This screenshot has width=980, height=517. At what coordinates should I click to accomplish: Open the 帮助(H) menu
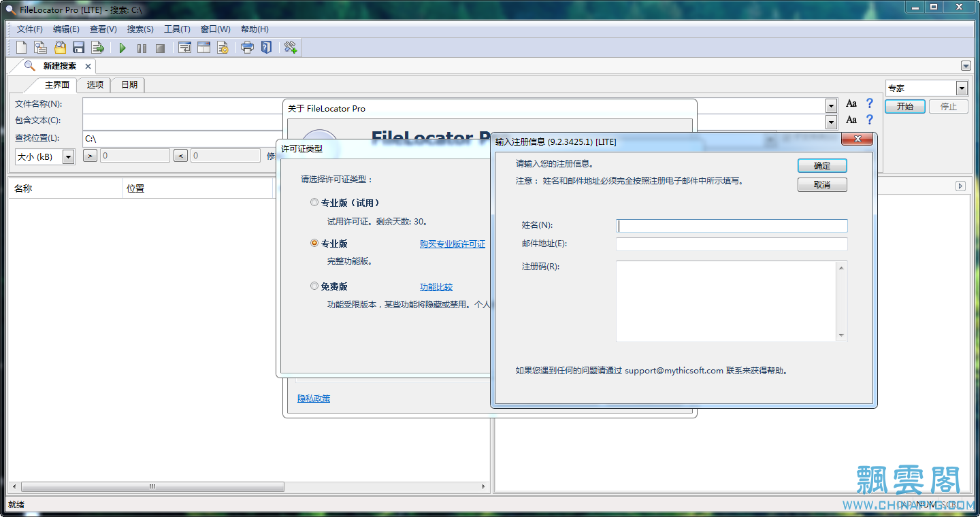(x=255, y=29)
